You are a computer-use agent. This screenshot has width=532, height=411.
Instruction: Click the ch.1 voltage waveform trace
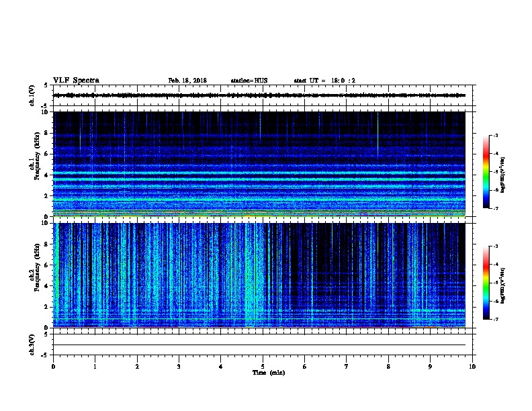(x=259, y=95)
